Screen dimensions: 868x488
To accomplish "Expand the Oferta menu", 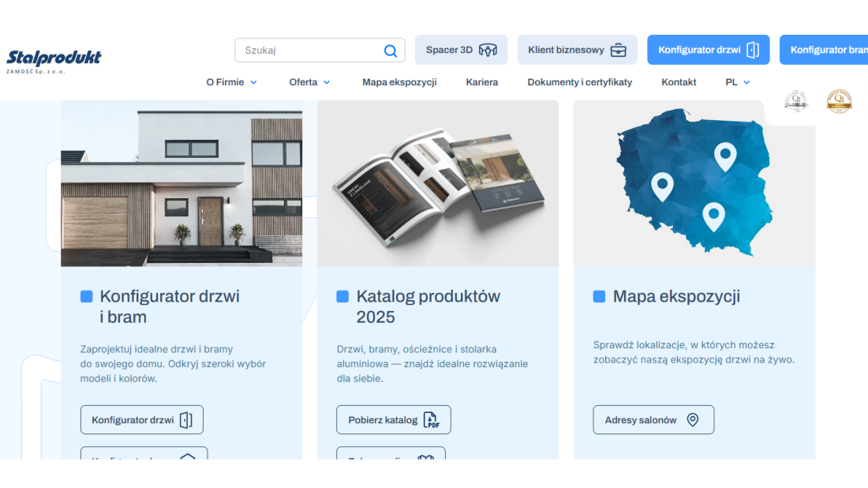I will pos(309,82).
